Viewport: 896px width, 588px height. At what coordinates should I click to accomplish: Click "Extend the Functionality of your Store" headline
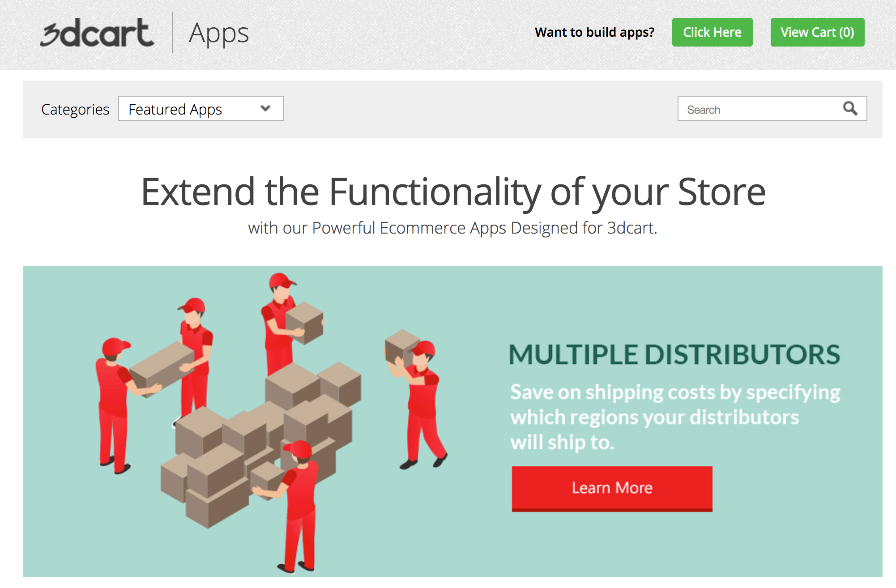453,192
